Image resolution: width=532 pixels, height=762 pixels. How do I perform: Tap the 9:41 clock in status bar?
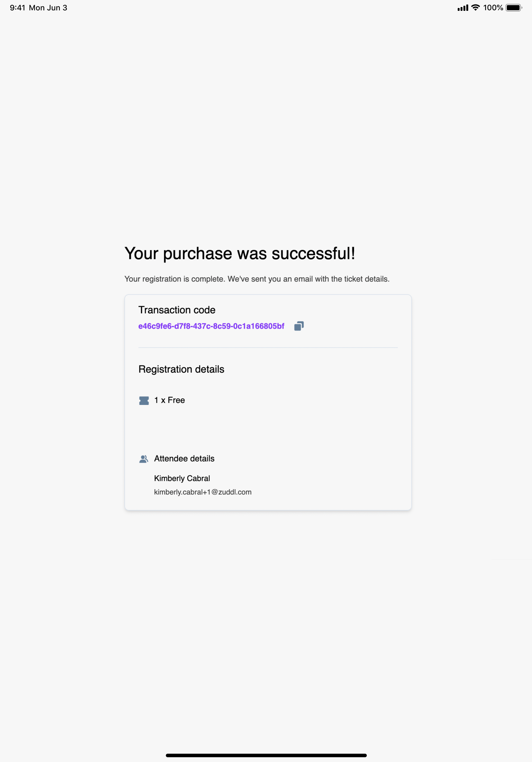click(x=18, y=8)
